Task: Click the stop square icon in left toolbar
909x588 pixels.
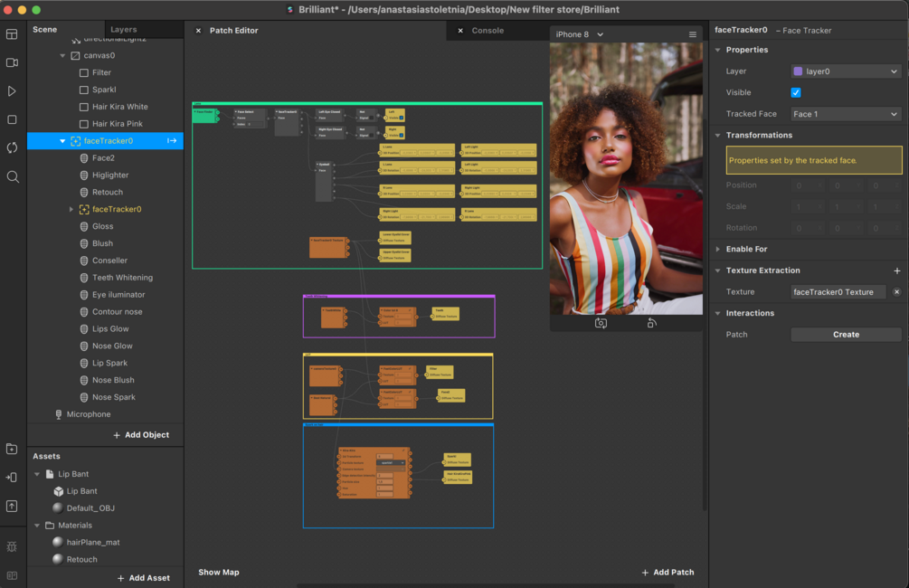Action: pyautogui.click(x=12, y=119)
